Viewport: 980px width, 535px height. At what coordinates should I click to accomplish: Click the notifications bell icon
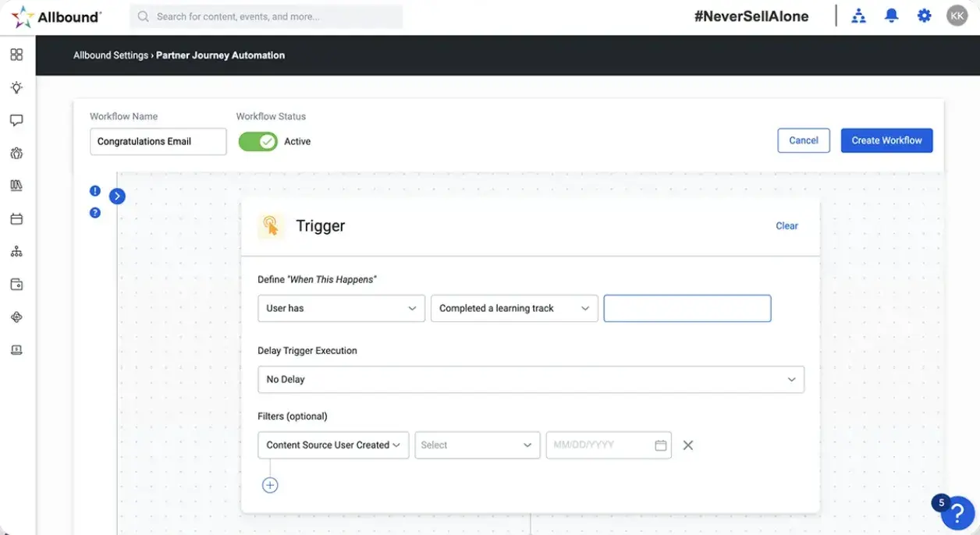[891, 16]
